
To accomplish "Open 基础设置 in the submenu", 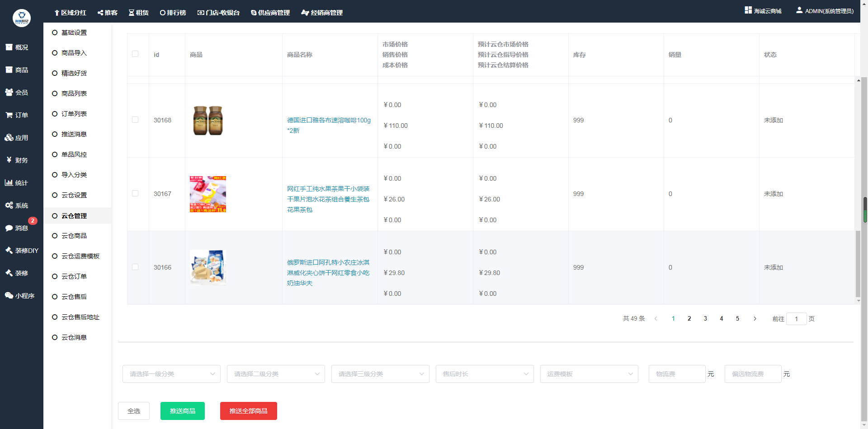I will coord(74,33).
